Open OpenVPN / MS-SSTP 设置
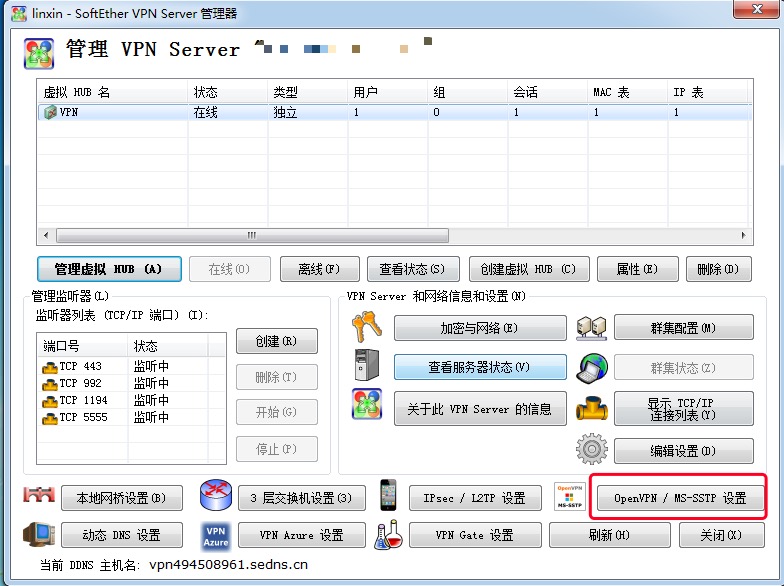Image resolution: width=784 pixels, height=586 pixels. coord(680,498)
